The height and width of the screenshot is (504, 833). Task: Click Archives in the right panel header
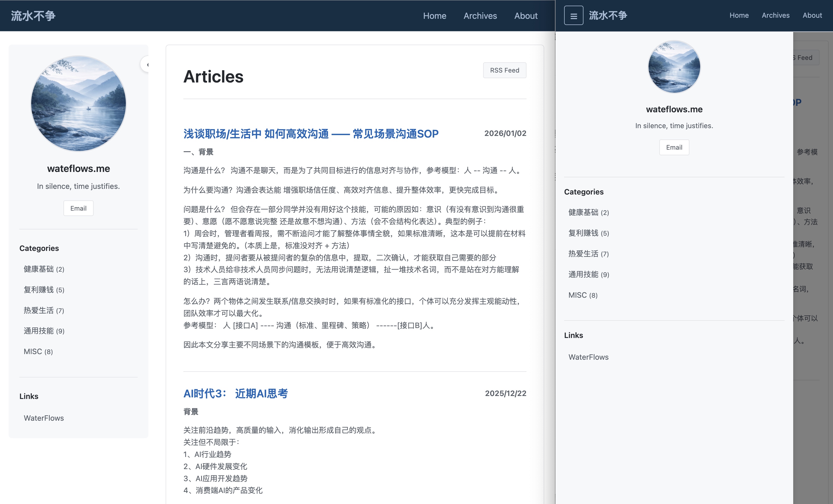775,15
